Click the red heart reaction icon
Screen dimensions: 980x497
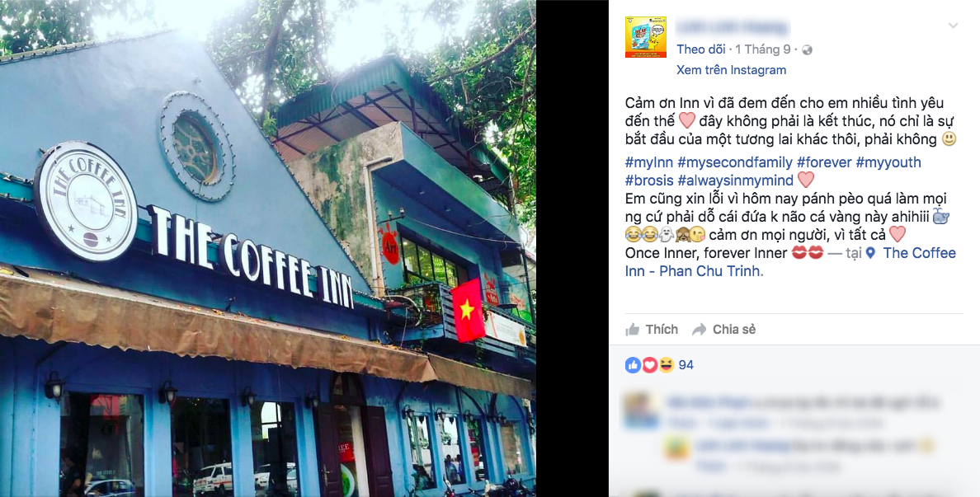click(649, 365)
